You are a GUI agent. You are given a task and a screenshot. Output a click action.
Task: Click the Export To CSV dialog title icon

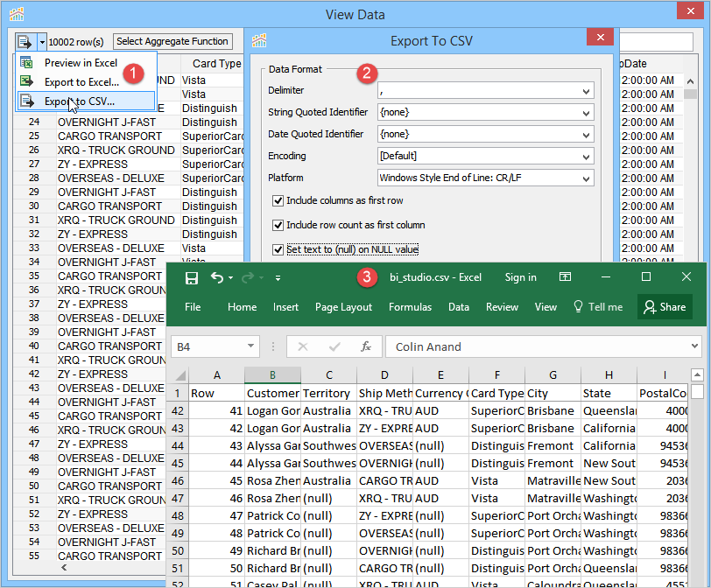pos(259,41)
